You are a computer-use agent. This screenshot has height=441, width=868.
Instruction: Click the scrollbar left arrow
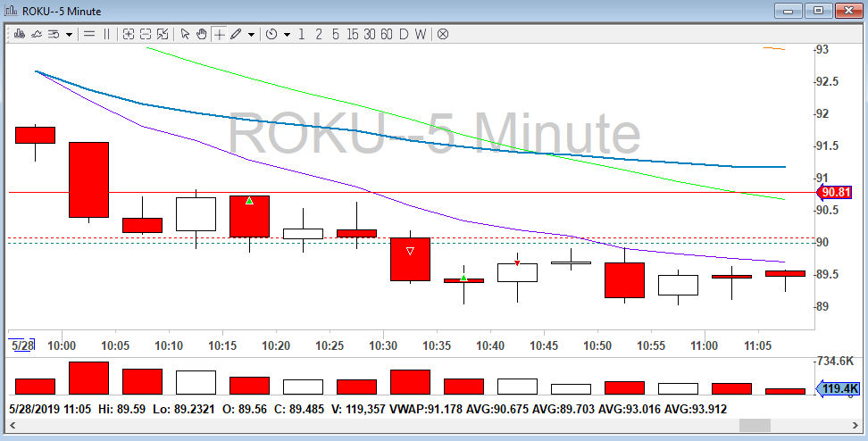pyautogui.click(x=13, y=425)
